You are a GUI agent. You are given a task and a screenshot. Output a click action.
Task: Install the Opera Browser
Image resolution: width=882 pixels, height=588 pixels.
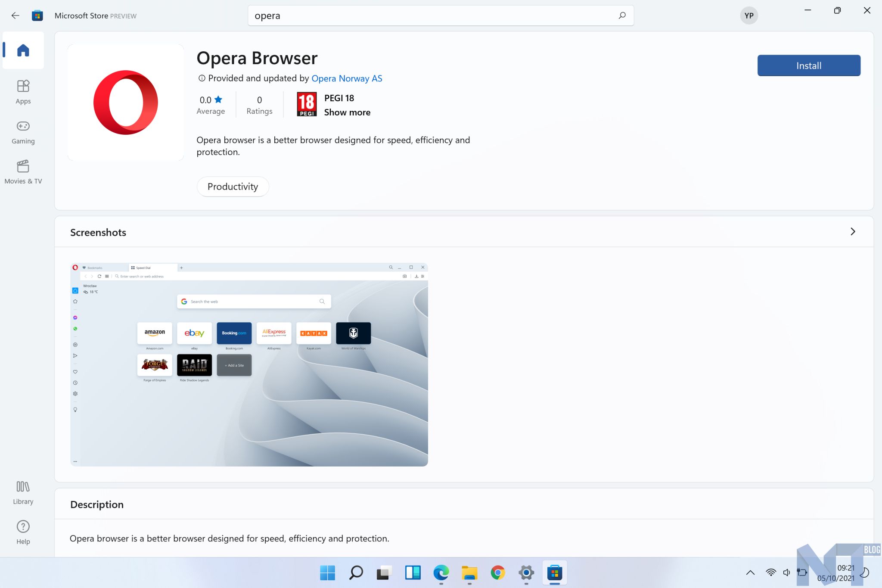[808, 65]
